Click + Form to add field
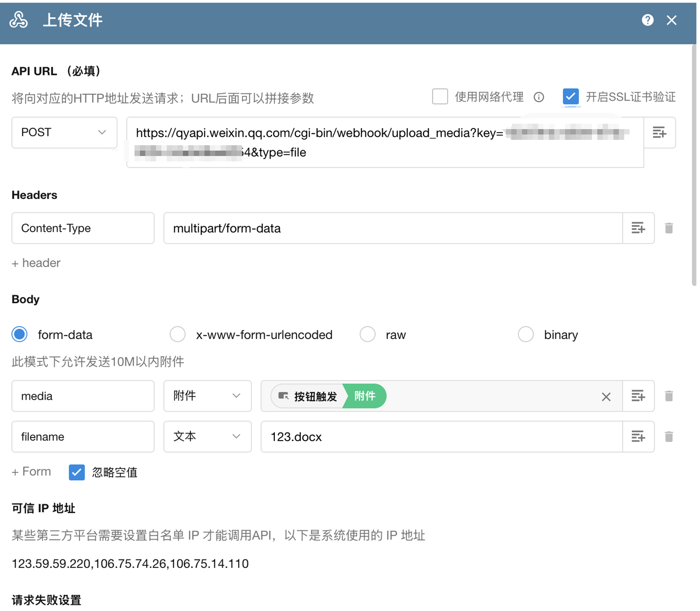 click(31, 472)
